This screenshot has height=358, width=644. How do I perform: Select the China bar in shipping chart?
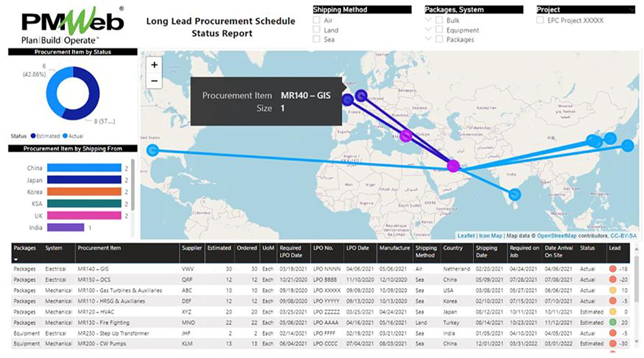coord(84,168)
